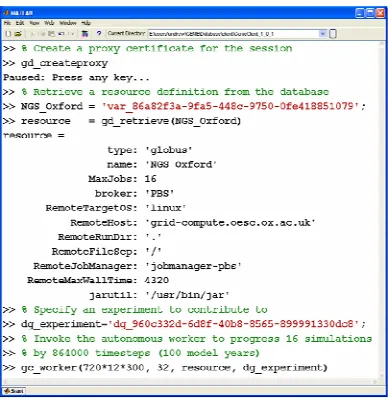
Task: Click the Paste toolbar icon
Action: 51,33
